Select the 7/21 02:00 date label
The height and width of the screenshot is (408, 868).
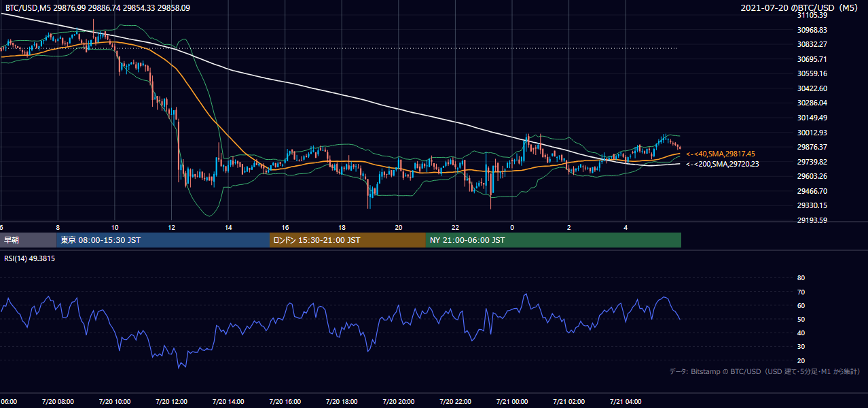click(569, 402)
